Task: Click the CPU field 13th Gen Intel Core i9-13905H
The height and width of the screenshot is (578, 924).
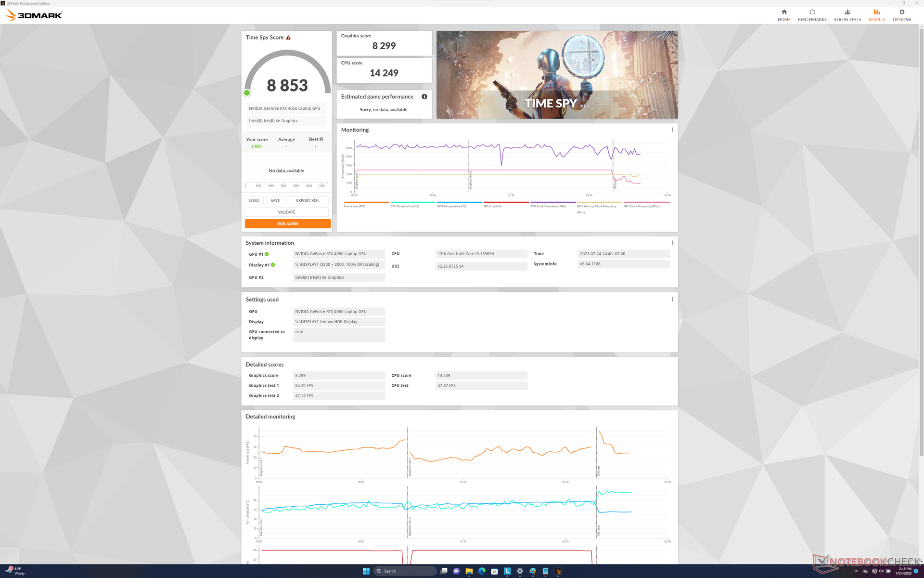Action: coord(481,254)
